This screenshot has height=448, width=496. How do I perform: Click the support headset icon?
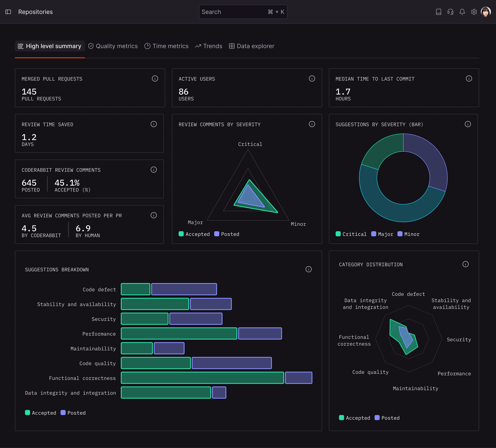(450, 12)
